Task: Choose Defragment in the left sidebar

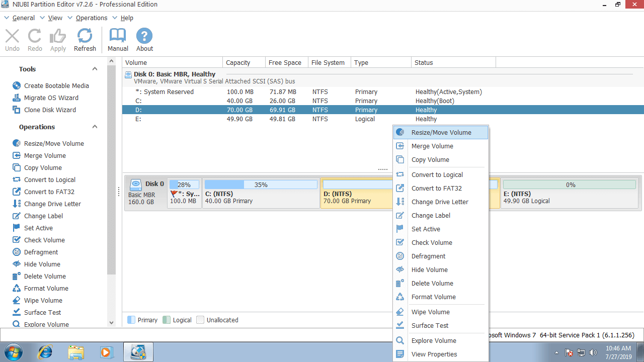Action: (x=41, y=252)
